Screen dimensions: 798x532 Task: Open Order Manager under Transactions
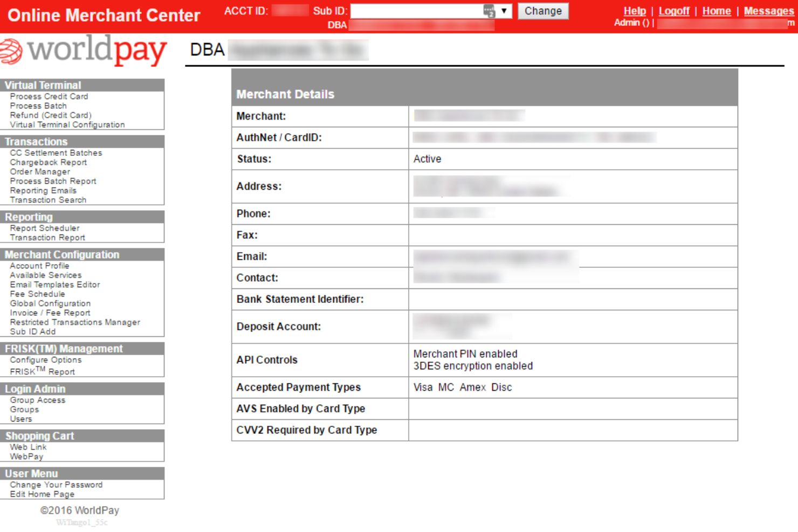[x=39, y=171]
